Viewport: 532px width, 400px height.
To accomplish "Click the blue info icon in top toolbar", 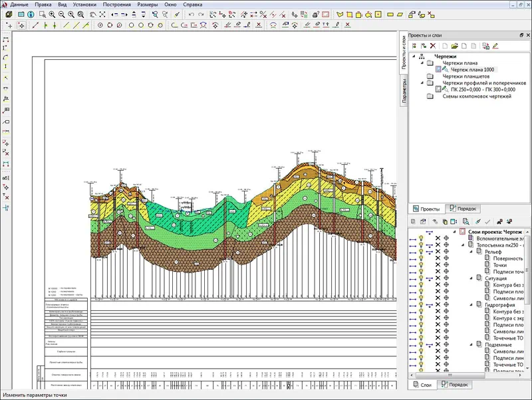I will pyautogui.click(x=31, y=14).
